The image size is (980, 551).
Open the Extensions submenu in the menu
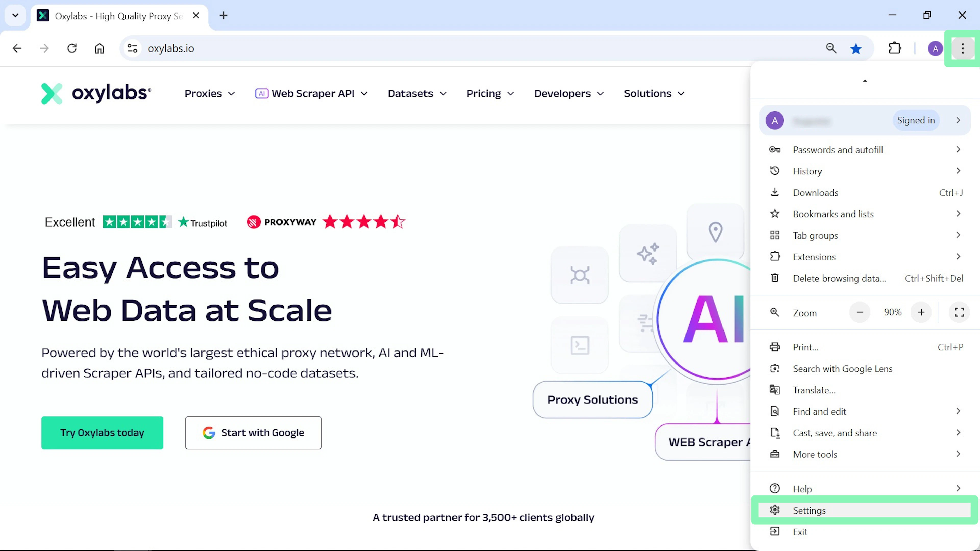coord(865,257)
